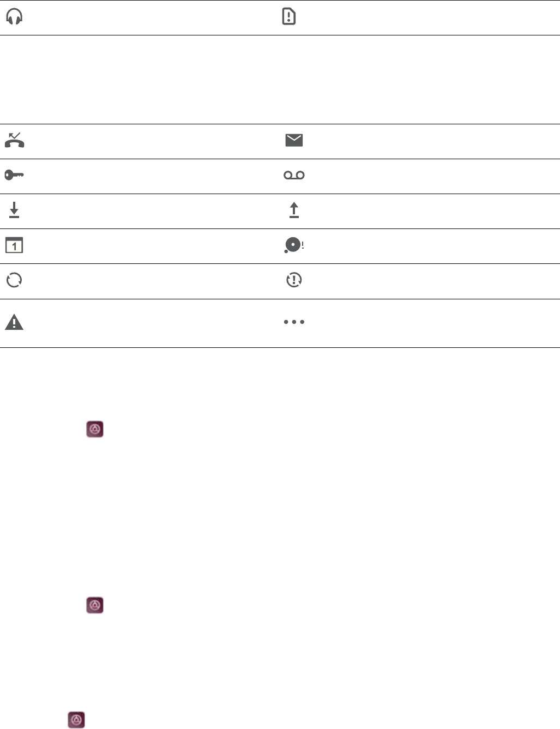
Task: Click the upload arrow icon
Action: [294, 210]
